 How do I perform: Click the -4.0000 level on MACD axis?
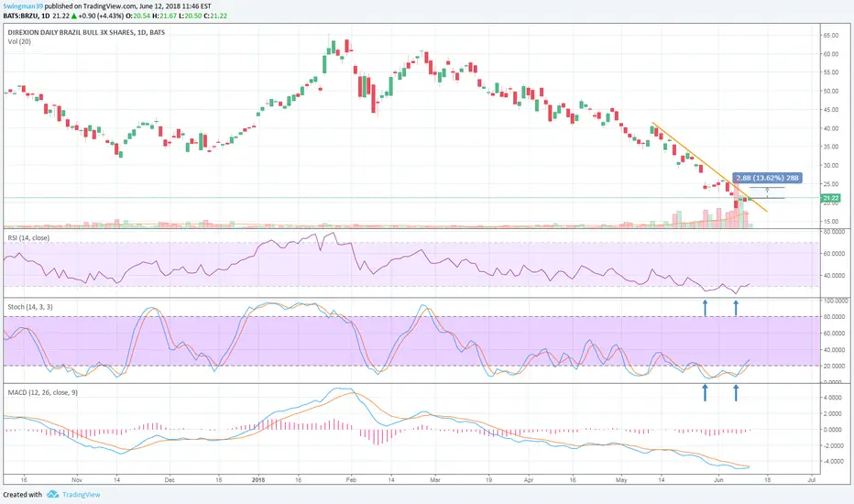point(833,462)
